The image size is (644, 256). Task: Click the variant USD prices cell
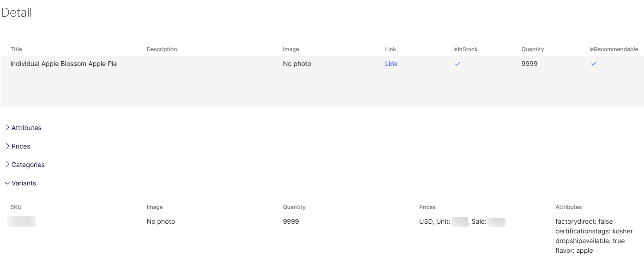(462, 222)
